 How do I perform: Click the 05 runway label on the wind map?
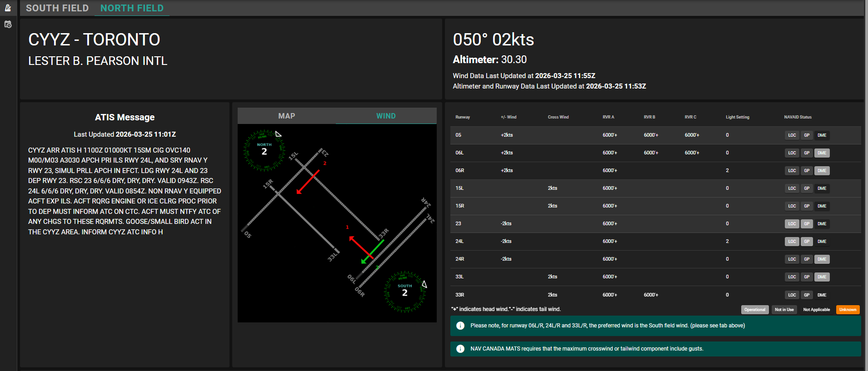pyautogui.click(x=248, y=235)
